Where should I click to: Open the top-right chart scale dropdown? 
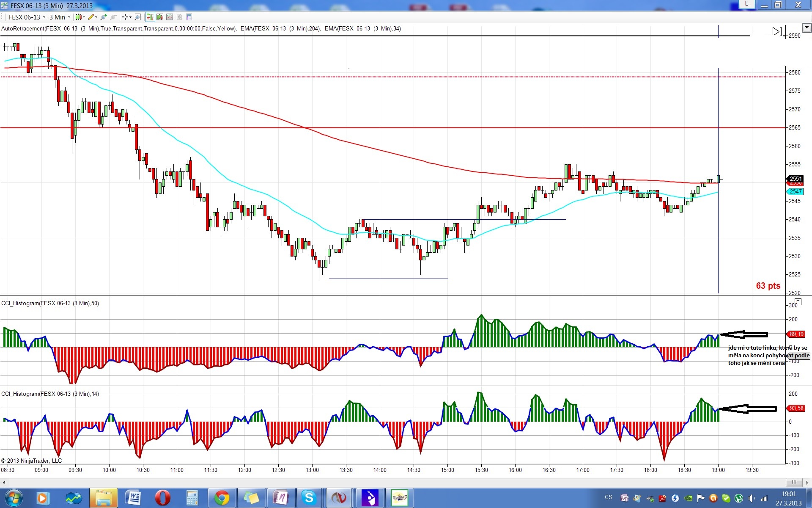(807, 28)
